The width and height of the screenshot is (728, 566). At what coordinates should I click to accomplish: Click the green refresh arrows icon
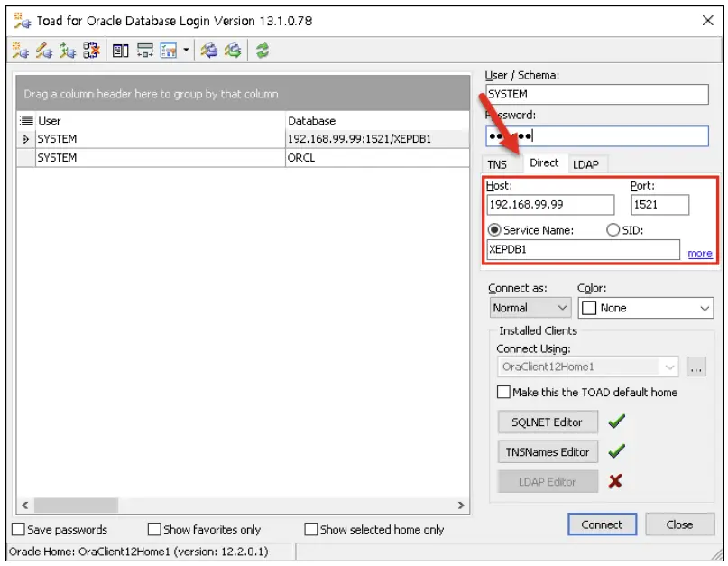[263, 51]
